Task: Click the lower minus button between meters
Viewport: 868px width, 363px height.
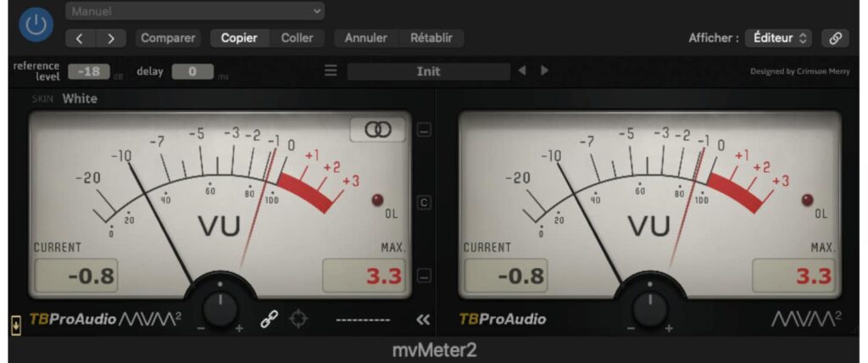Action: coord(424,276)
